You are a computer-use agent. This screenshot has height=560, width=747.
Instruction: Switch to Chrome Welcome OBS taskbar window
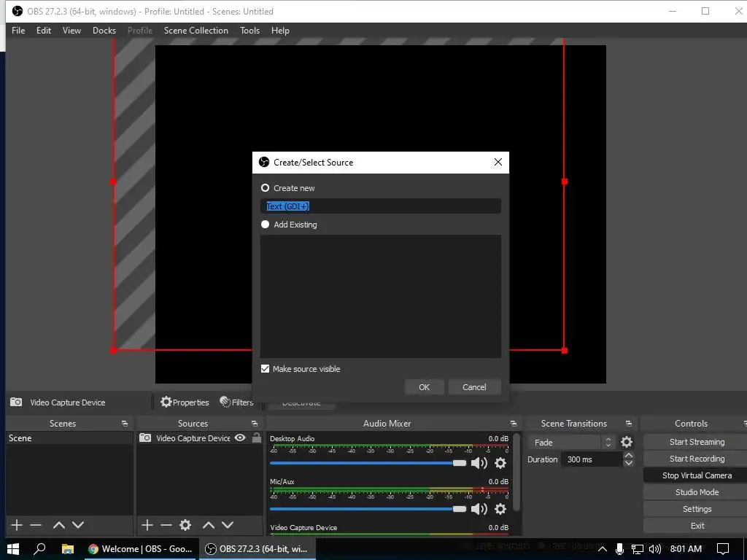point(141,549)
